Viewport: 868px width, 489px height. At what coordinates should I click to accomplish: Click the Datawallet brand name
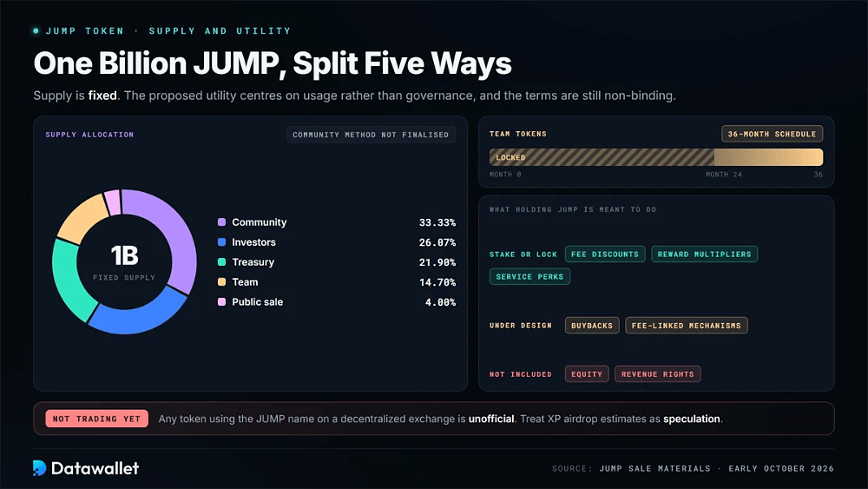coord(95,468)
